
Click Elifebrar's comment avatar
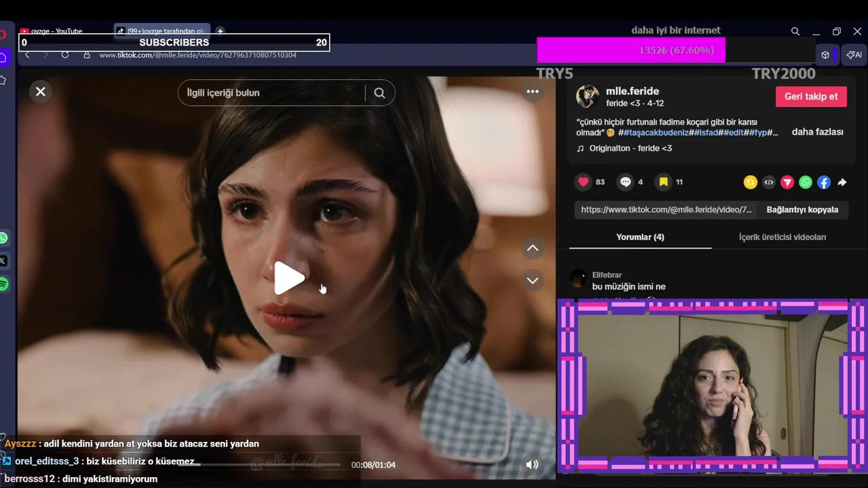coord(578,279)
